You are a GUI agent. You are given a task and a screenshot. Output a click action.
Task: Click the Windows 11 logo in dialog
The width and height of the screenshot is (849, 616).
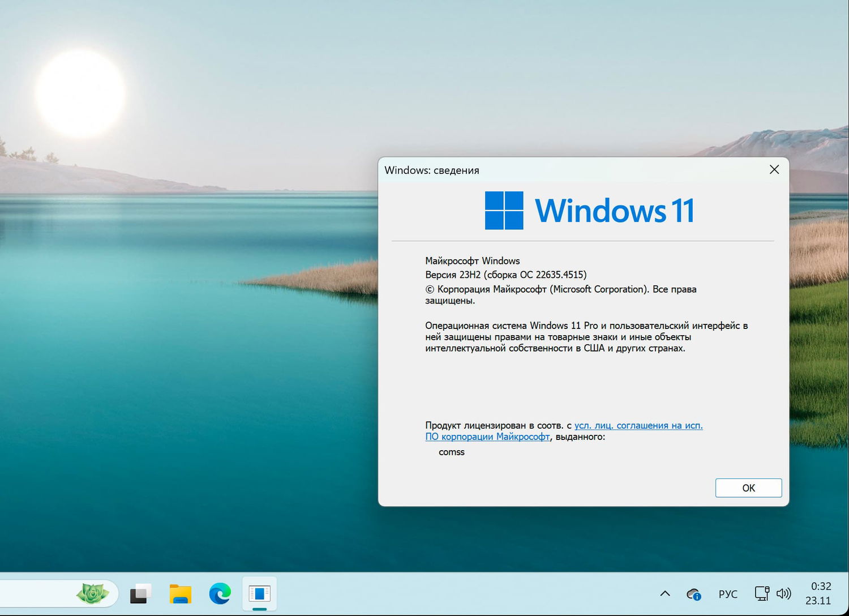point(504,209)
